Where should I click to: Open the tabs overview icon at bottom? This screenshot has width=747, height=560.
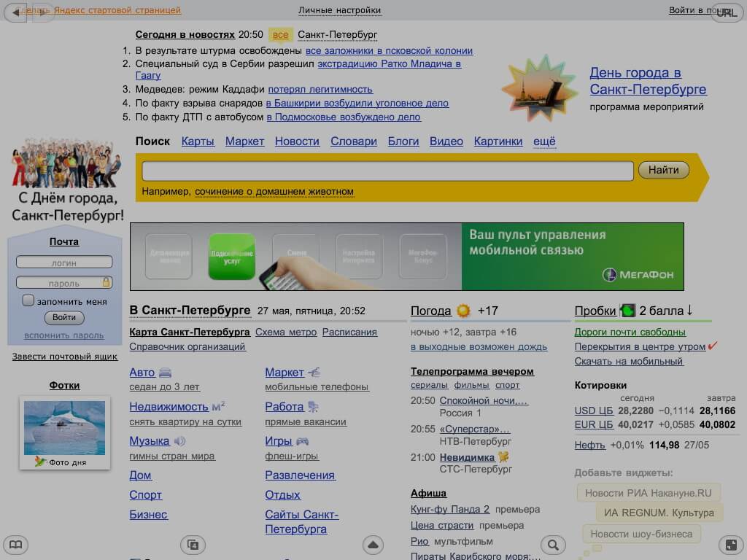193,544
